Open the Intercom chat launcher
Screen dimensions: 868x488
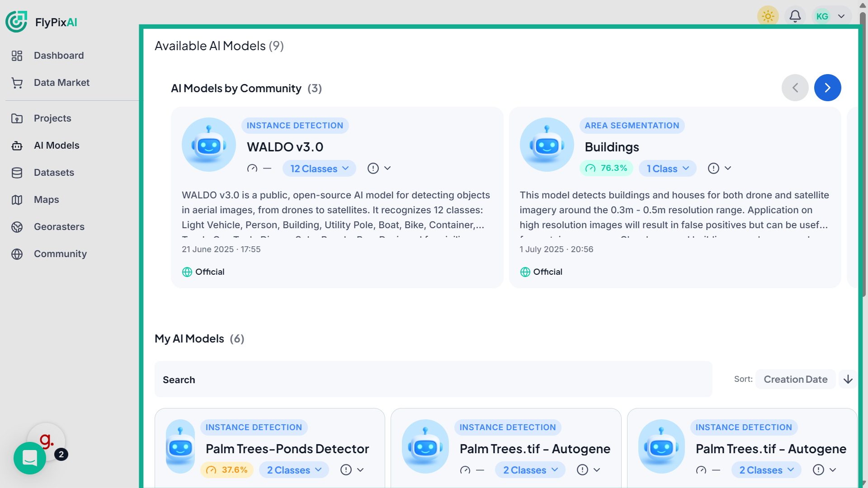click(x=30, y=458)
